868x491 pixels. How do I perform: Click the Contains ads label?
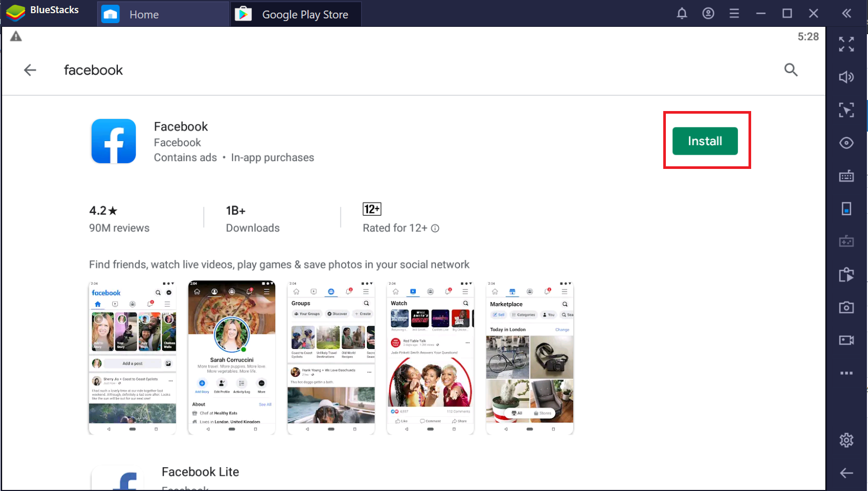point(185,158)
